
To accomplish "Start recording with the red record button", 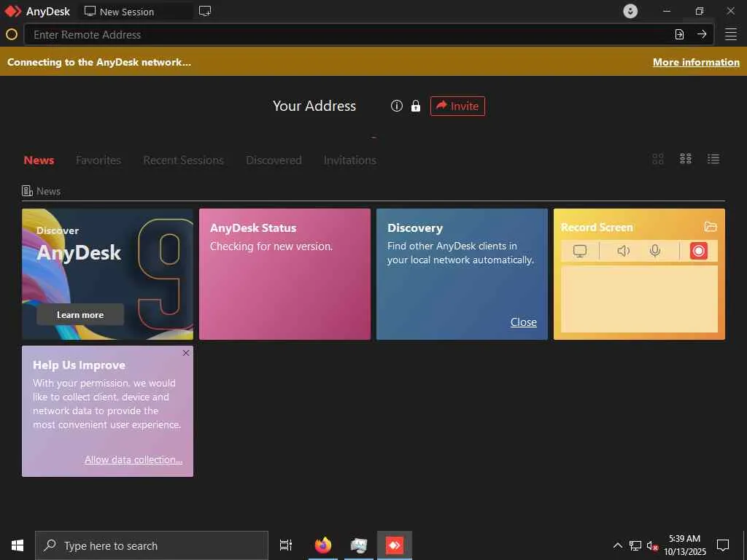I will click(x=698, y=251).
